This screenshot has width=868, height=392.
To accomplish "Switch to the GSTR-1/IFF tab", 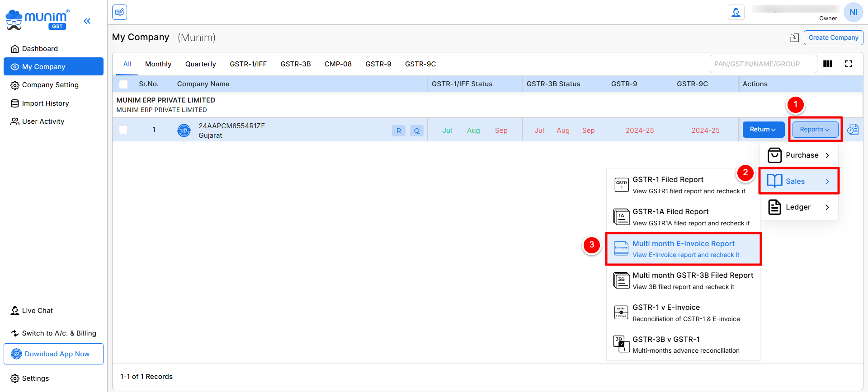I will pos(248,64).
